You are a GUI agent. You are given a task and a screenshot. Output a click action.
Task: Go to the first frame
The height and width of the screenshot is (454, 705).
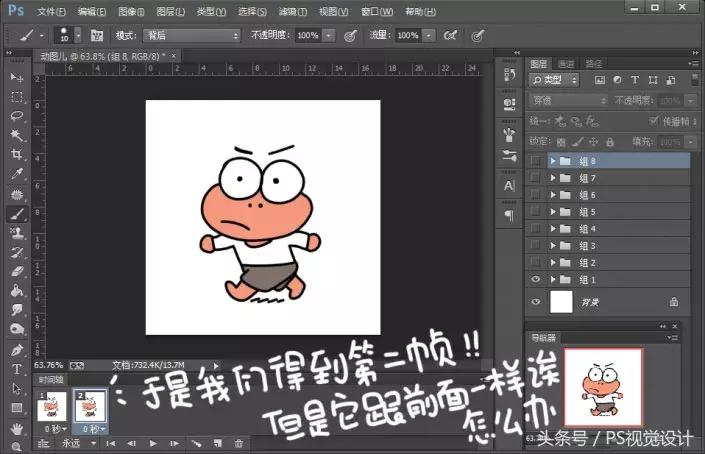tap(110, 444)
